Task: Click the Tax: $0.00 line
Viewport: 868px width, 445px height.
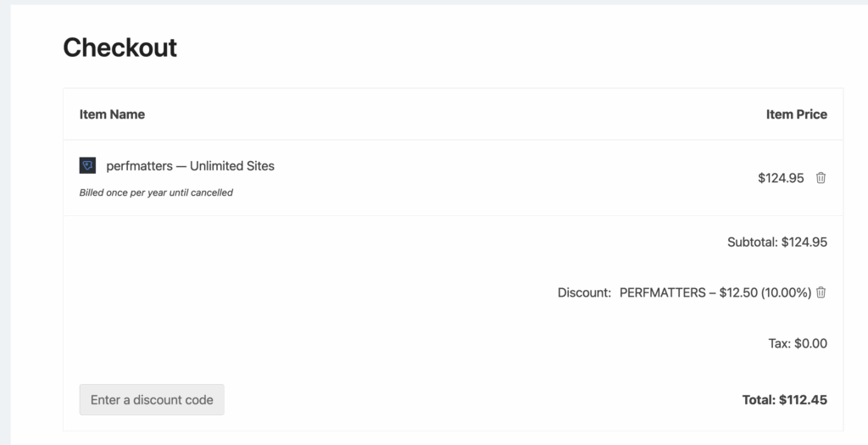Action: point(798,343)
